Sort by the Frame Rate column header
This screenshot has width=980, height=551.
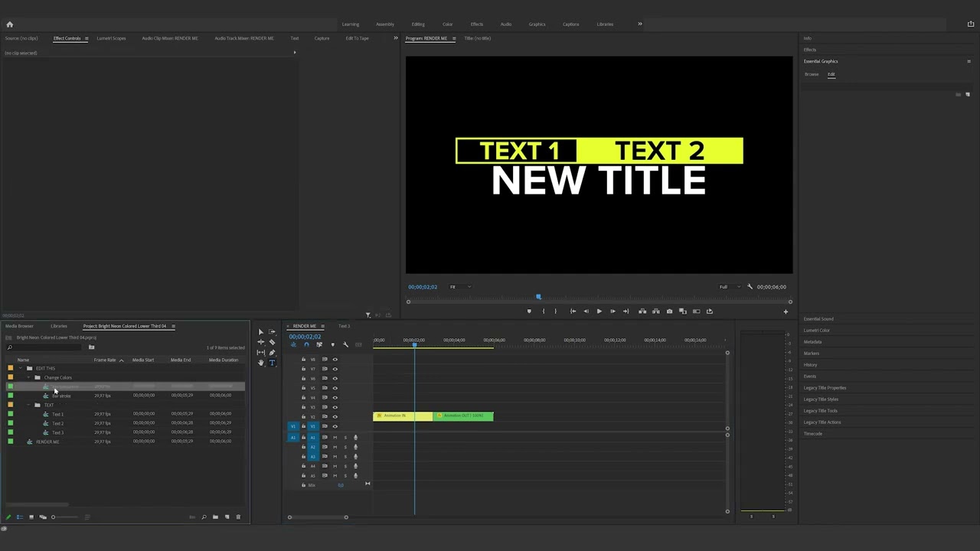pyautogui.click(x=105, y=360)
